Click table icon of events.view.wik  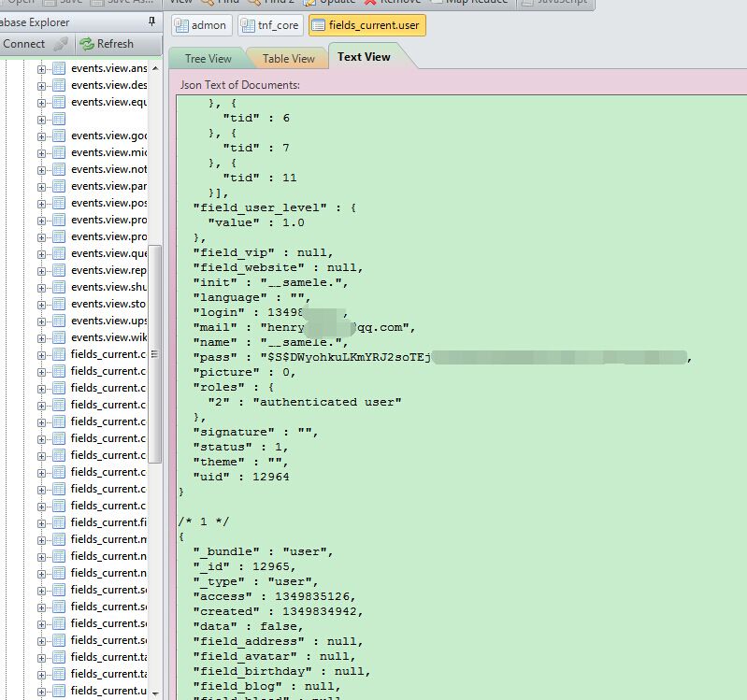pos(59,337)
